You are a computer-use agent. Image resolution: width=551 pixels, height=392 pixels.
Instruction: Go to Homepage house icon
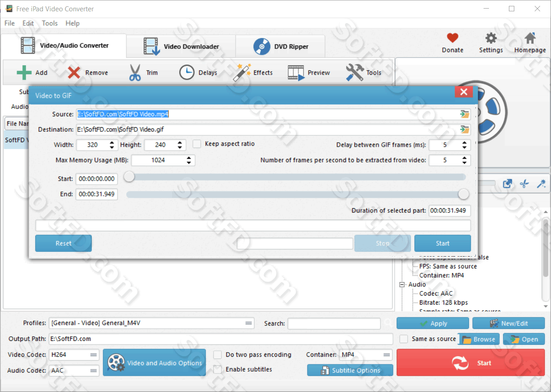(x=530, y=38)
